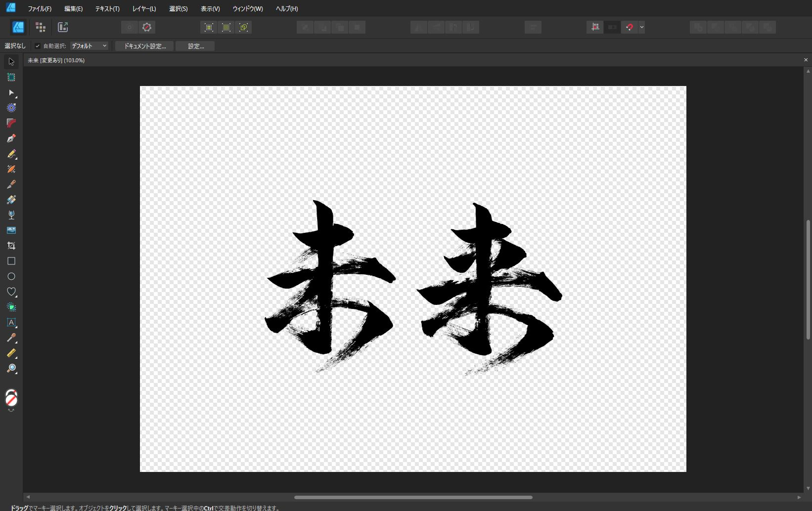
Task: Select the Ellipse tool
Action: (x=11, y=276)
